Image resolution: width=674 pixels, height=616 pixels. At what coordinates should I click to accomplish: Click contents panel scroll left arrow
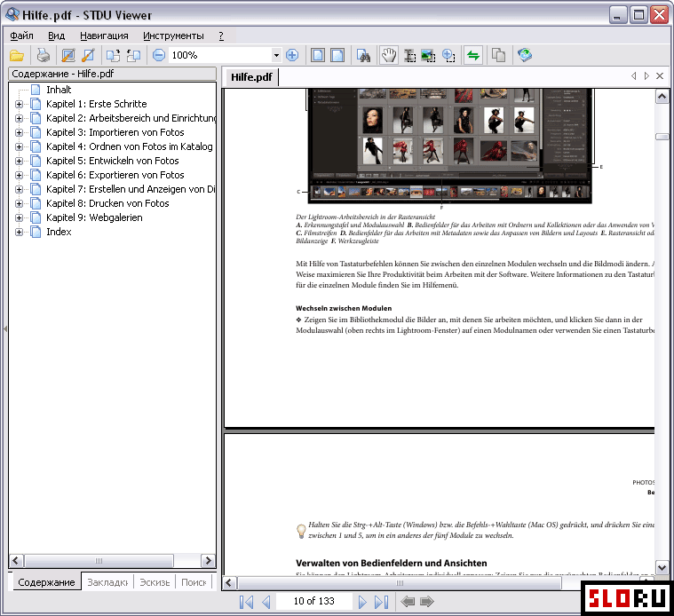tap(16, 561)
